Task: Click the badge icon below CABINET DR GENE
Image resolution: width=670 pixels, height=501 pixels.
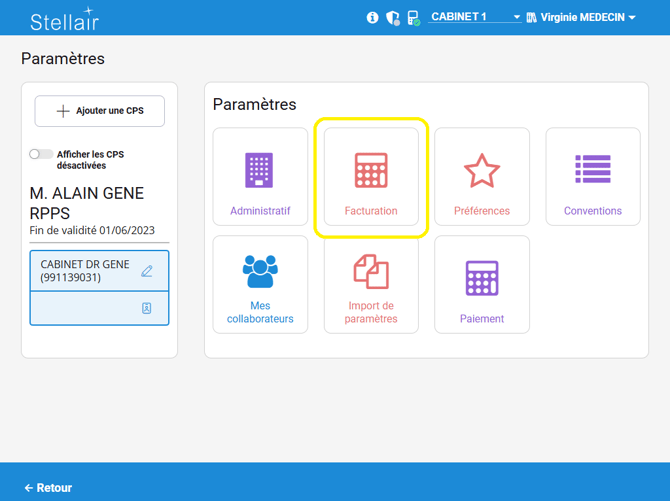Action: [147, 309]
